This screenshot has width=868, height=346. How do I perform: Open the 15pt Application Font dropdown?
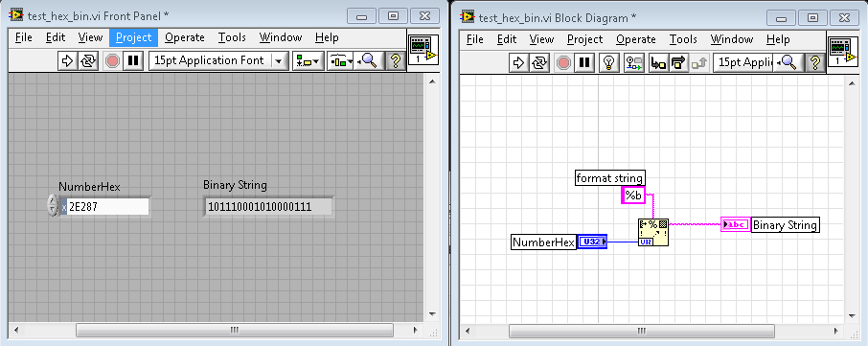point(219,61)
